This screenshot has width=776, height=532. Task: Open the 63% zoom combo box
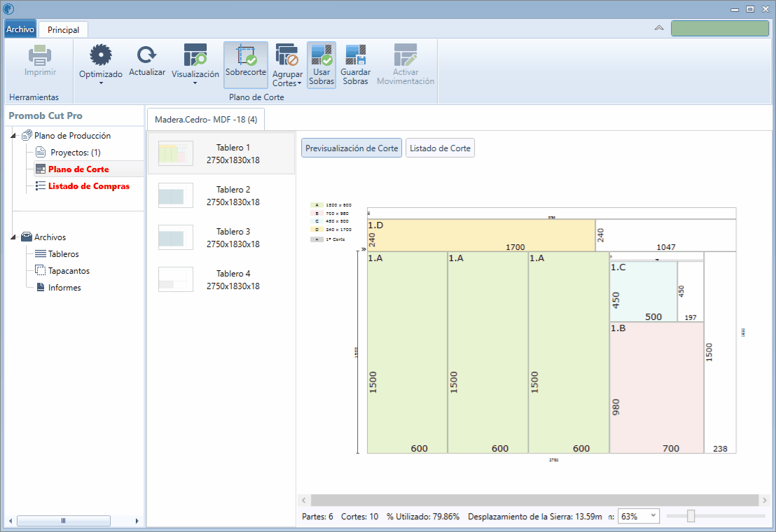(x=639, y=516)
